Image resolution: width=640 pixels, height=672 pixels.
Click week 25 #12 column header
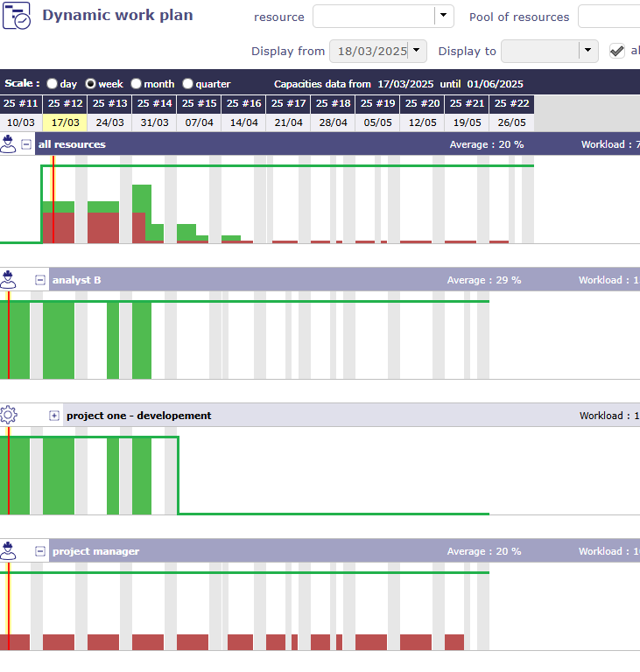tap(66, 104)
